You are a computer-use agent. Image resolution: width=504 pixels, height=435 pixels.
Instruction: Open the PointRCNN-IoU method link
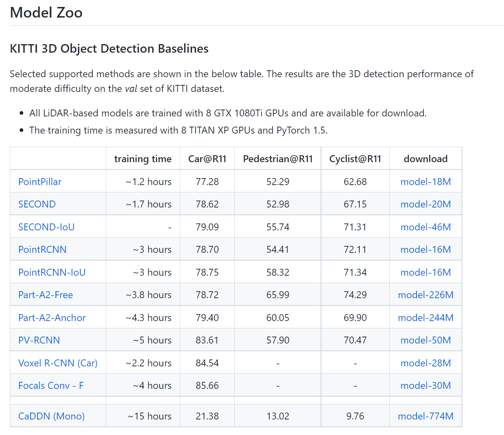pyautogui.click(x=52, y=272)
